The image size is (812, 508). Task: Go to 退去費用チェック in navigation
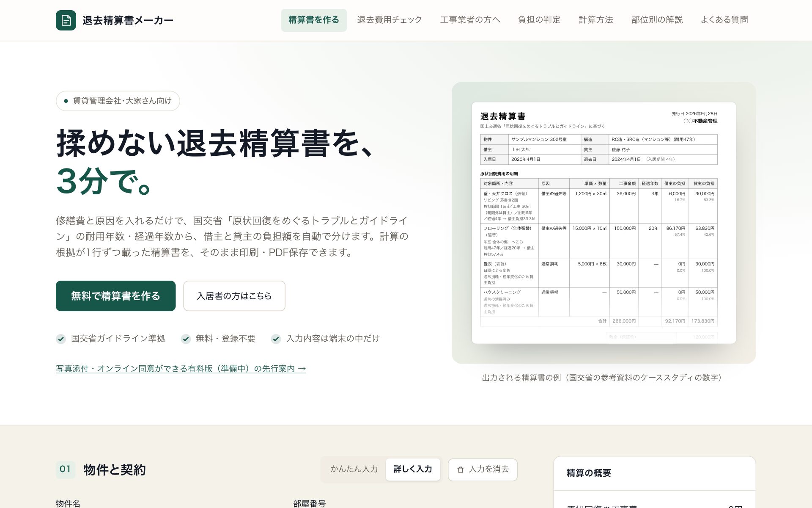[390, 20]
